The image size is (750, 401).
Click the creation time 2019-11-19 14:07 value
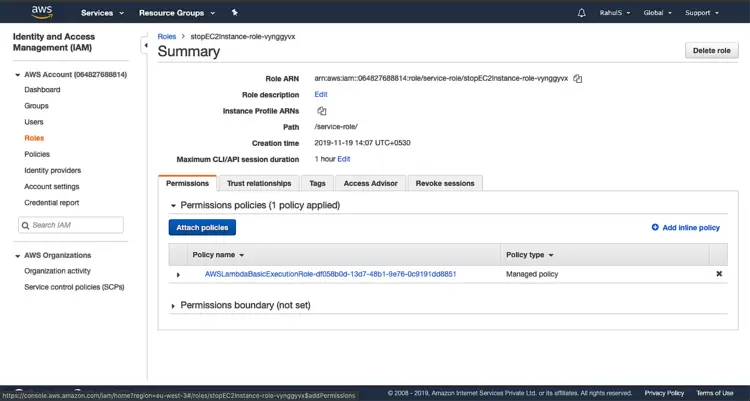(x=362, y=143)
